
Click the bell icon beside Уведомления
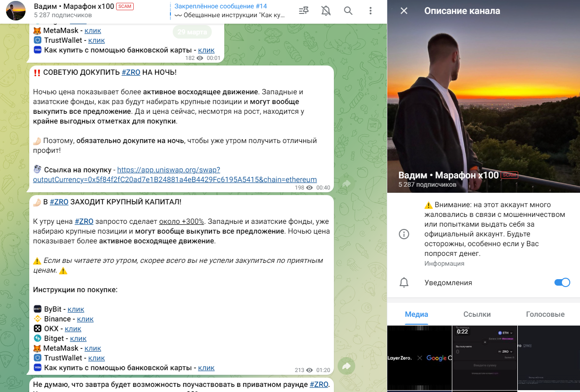404,282
